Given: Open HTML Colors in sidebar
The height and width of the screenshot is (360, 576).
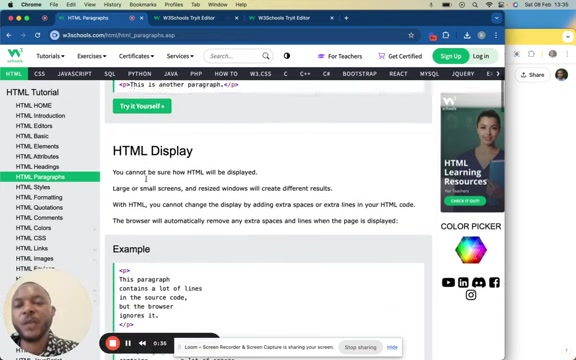Looking at the screenshot, I should pyautogui.click(x=33, y=228).
